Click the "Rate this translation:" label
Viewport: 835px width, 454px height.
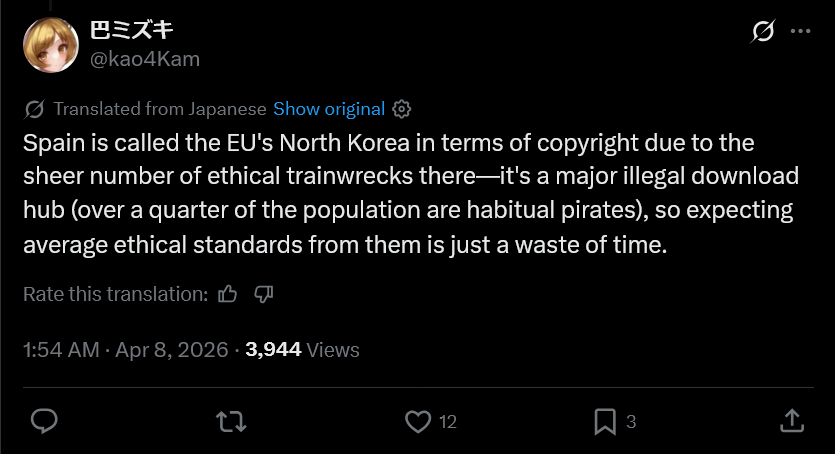[x=115, y=294]
